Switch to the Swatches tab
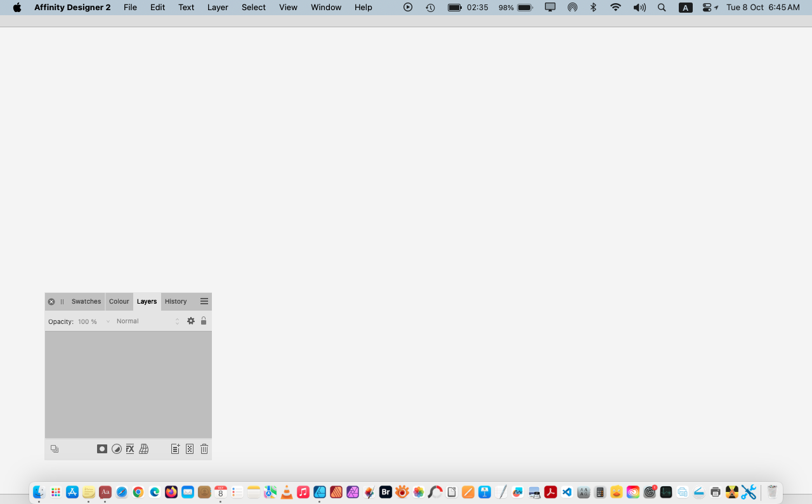 point(86,301)
